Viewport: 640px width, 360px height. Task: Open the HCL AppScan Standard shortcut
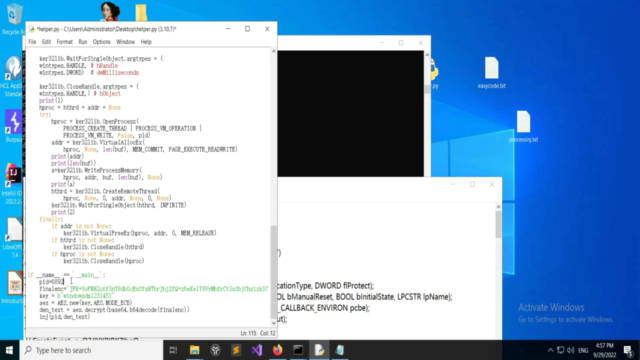pyautogui.click(x=12, y=77)
